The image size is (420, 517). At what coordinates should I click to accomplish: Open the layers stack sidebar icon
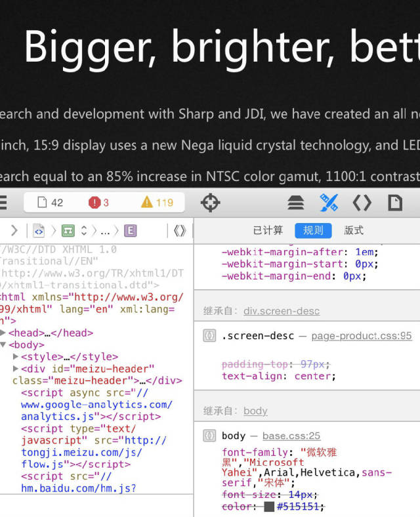296,203
